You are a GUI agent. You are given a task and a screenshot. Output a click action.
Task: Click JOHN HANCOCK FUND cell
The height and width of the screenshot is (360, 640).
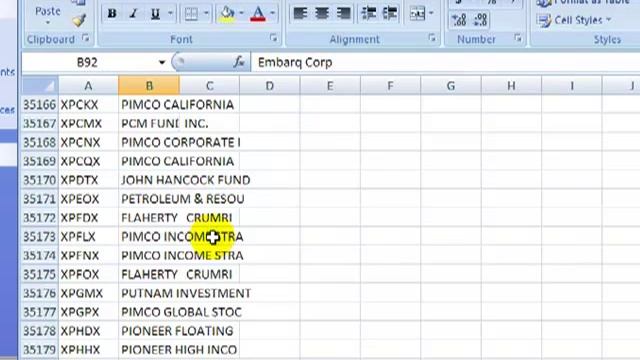click(x=149, y=180)
